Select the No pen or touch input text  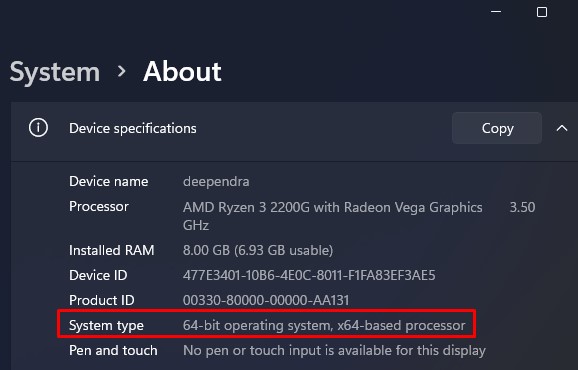coord(334,350)
